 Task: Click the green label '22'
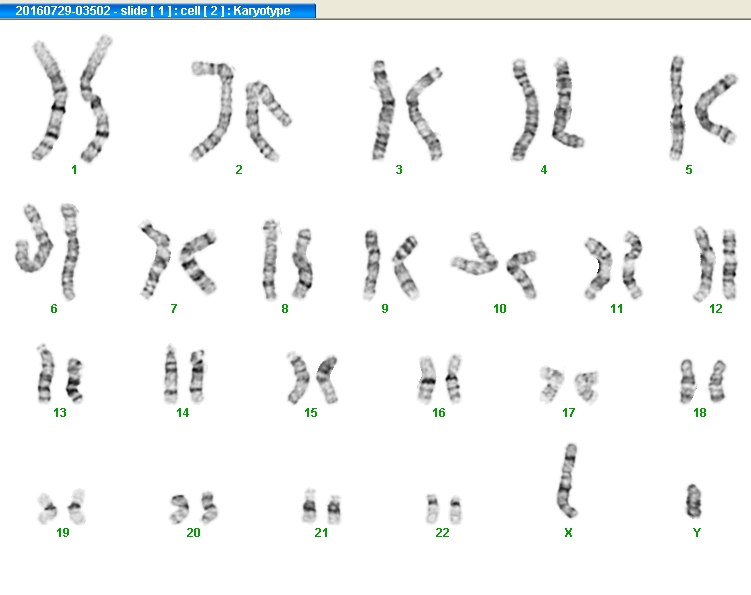tap(443, 532)
